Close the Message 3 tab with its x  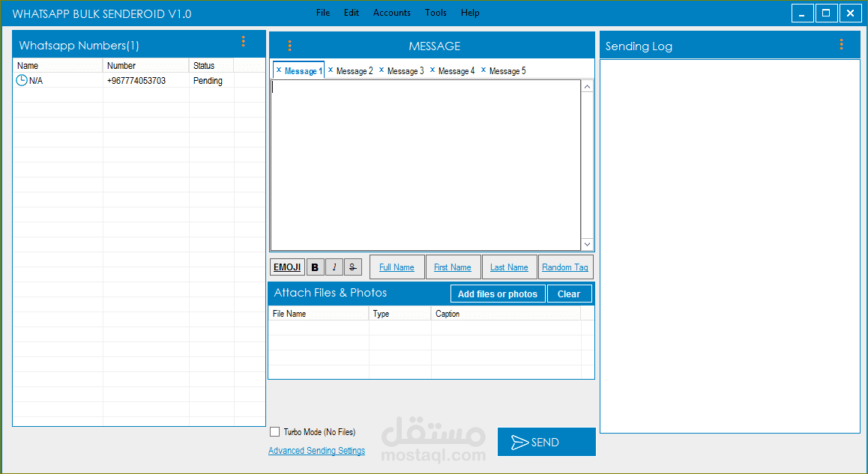pos(382,70)
